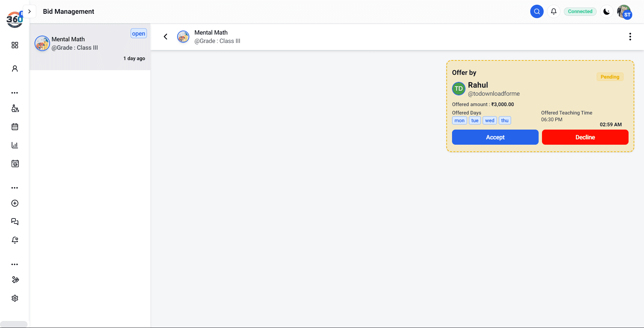The width and height of the screenshot is (644, 328).
Task: Open the user profile sidebar icon
Action: [x=15, y=68]
